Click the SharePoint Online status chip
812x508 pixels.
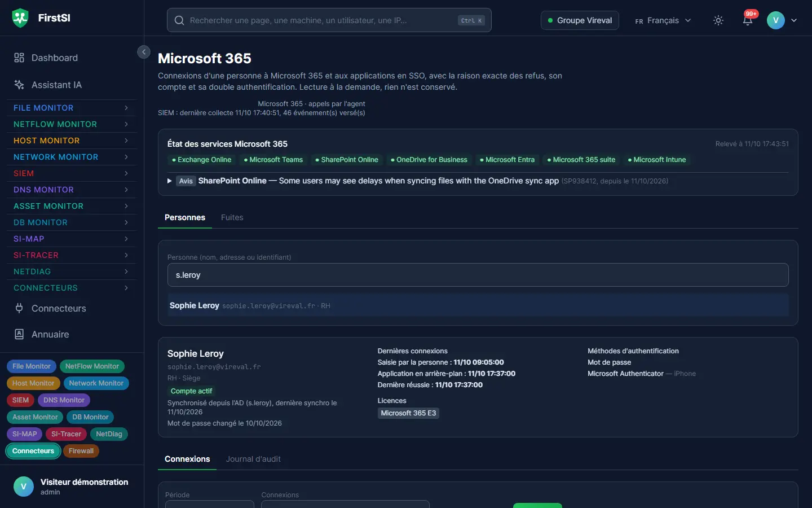pos(347,160)
